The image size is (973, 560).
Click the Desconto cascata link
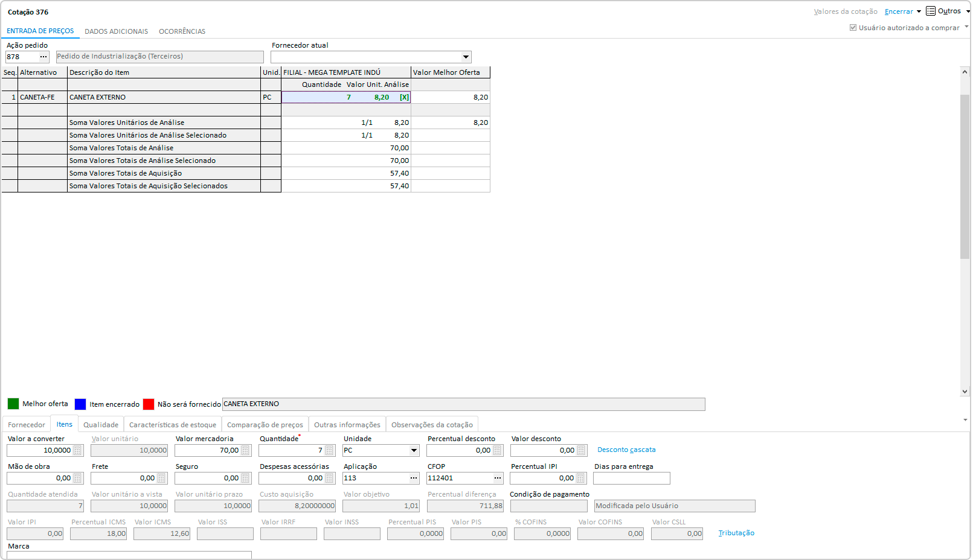pyautogui.click(x=626, y=450)
